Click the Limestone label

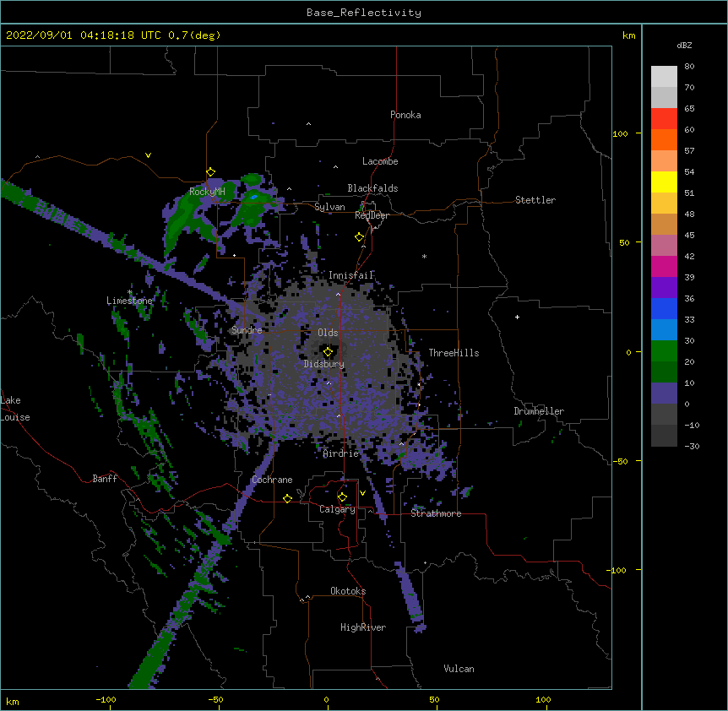click(129, 301)
